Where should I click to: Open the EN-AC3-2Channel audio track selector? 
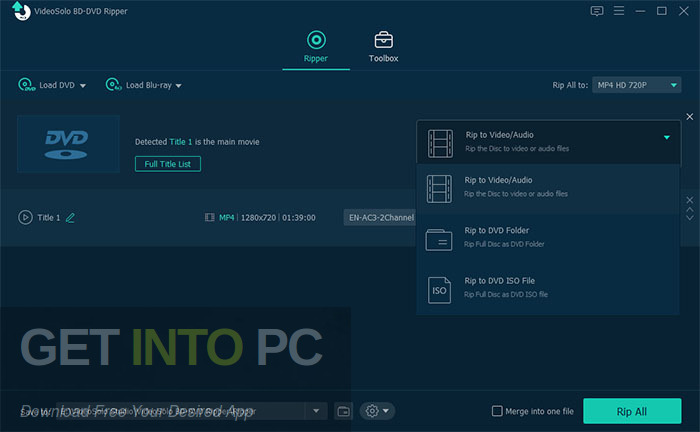[381, 217]
